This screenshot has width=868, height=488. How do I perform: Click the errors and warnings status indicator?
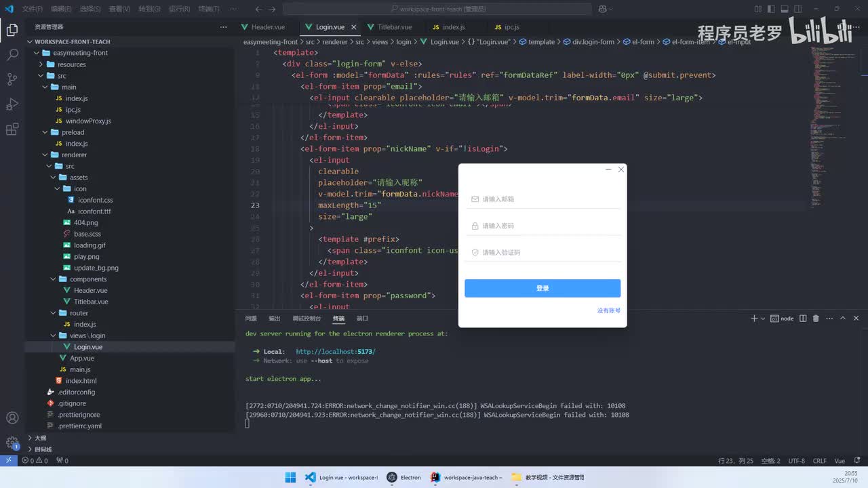coord(35,460)
